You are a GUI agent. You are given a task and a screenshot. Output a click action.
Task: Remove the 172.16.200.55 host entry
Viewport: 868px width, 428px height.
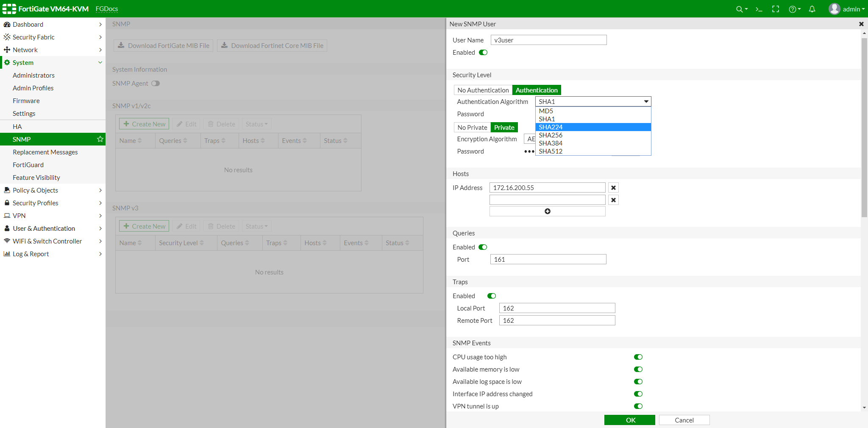613,187
